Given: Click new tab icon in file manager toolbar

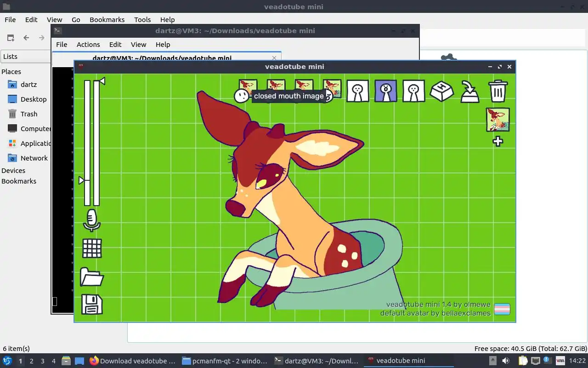Looking at the screenshot, I should click(x=11, y=38).
